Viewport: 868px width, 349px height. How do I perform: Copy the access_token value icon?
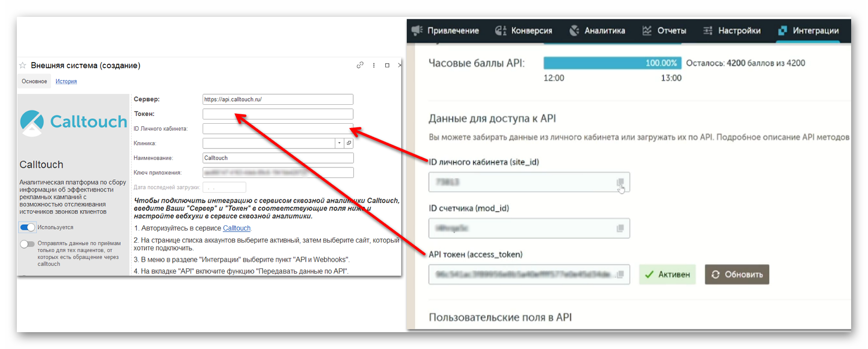tap(620, 275)
